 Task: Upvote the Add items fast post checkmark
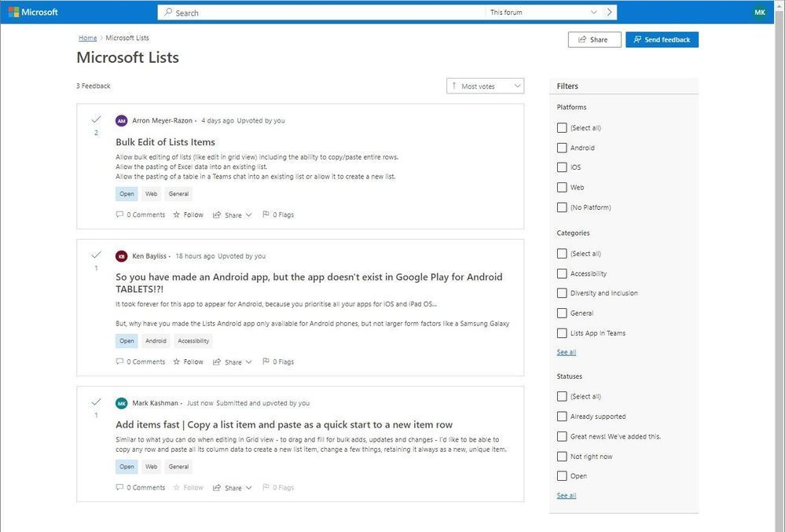96,402
